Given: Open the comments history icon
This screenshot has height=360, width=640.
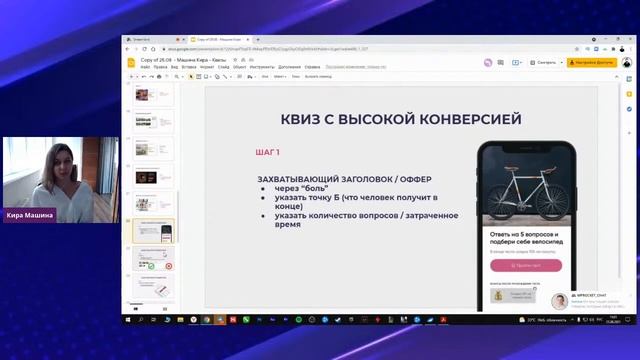Looking at the screenshot, I should (500, 62).
